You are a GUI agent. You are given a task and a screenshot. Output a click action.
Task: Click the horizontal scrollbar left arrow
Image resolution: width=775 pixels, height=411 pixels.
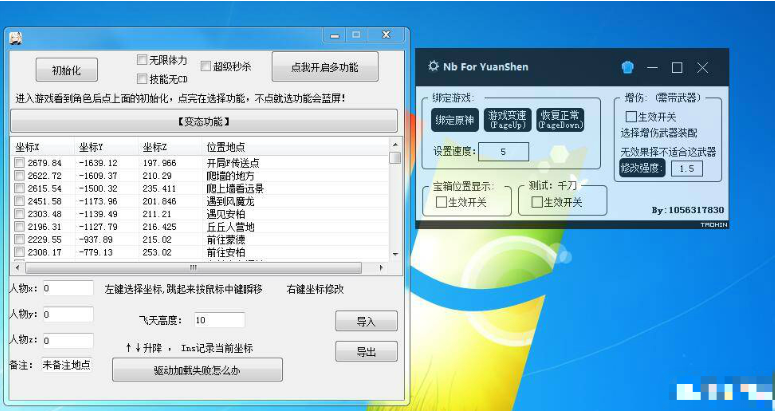tap(18, 268)
